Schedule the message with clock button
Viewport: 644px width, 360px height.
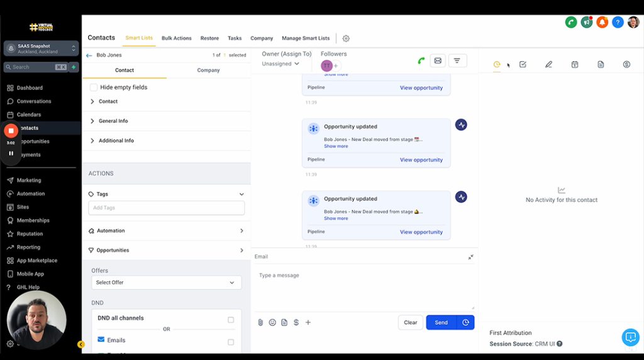pos(465,323)
